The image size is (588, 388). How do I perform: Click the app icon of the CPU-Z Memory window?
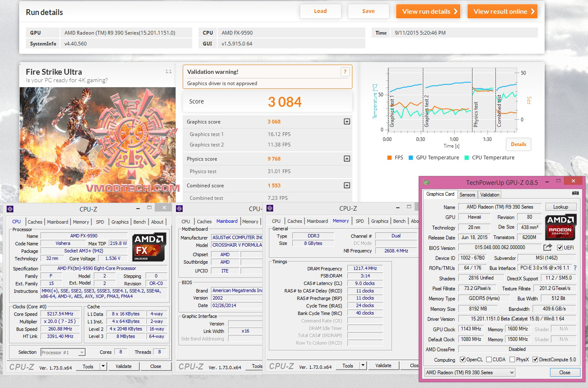coord(270,208)
